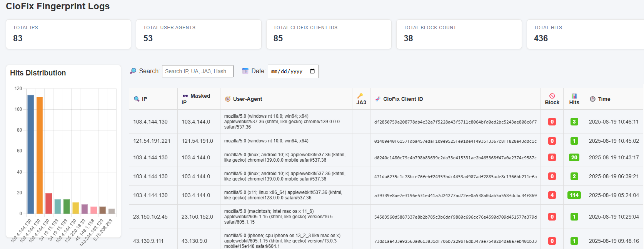This screenshot has width=644, height=249.
Task: Select the Total User Agents card
Action: 199,34
